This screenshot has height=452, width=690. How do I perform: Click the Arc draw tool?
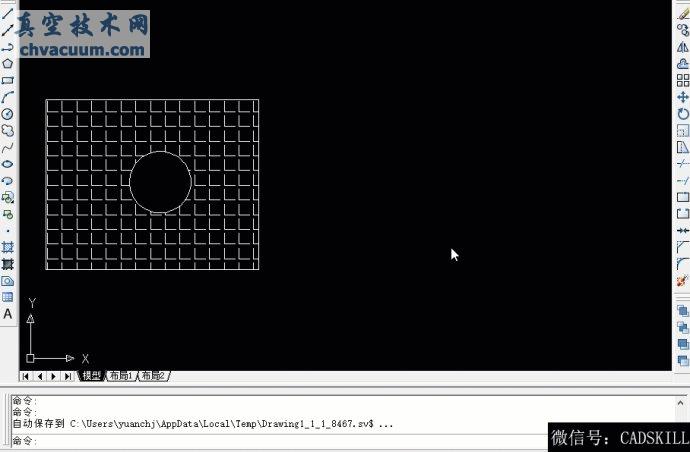pyautogui.click(x=8, y=97)
